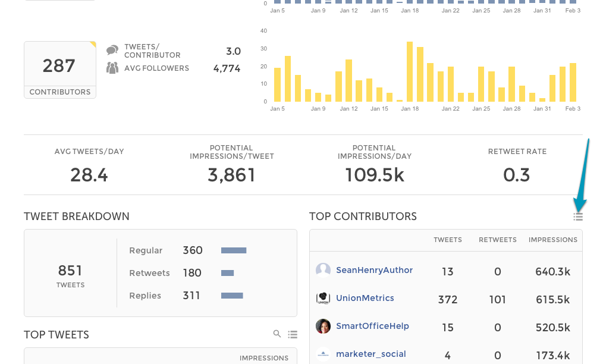
Task: Click the SmartOfficeHelp profile avatar
Action: pos(323,326)
